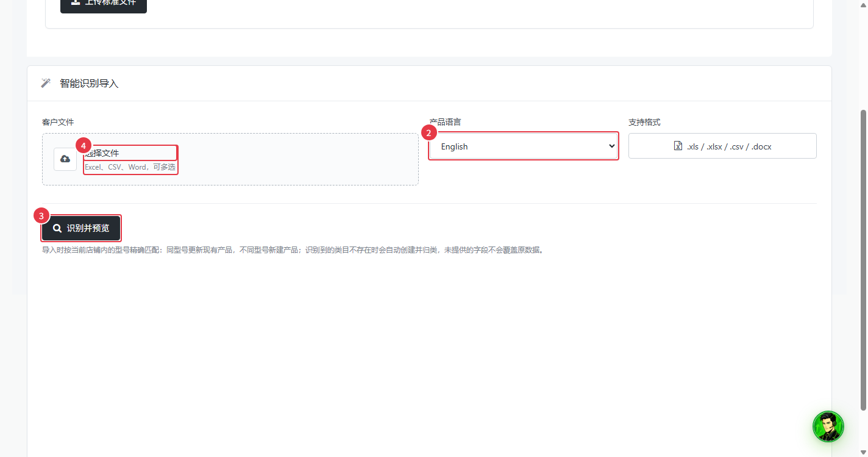
Task: Click the 选择文件 text in upload area
Action: point(102,153)
